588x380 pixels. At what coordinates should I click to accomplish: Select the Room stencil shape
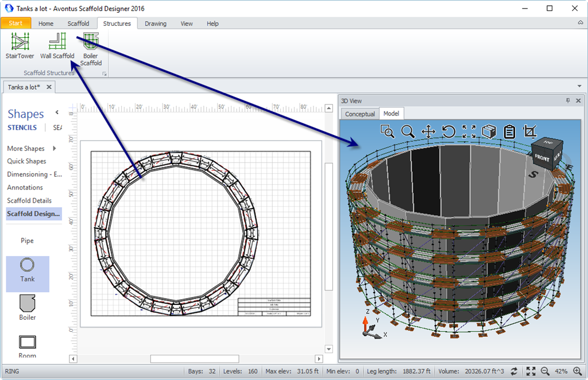coord(28,346)
